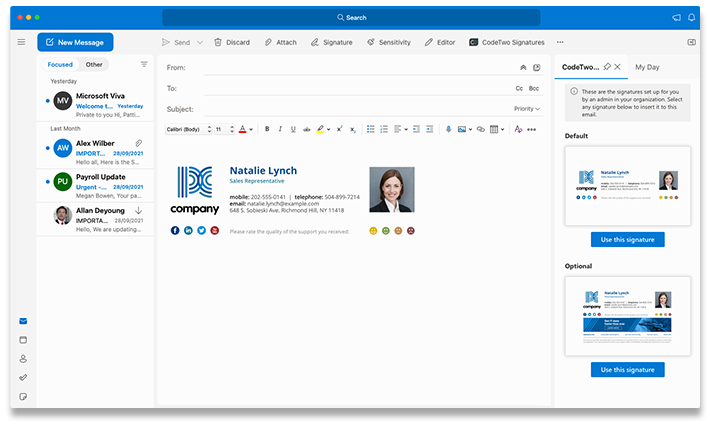Open the Sensitivity toolbar item
The image size is (710, 426).
(389, 42)
